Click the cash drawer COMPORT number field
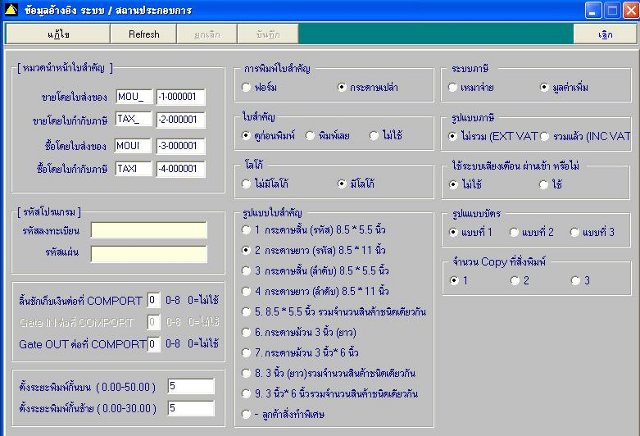The height and width of the screenshot is (436, 640). (x=153, y=300)
